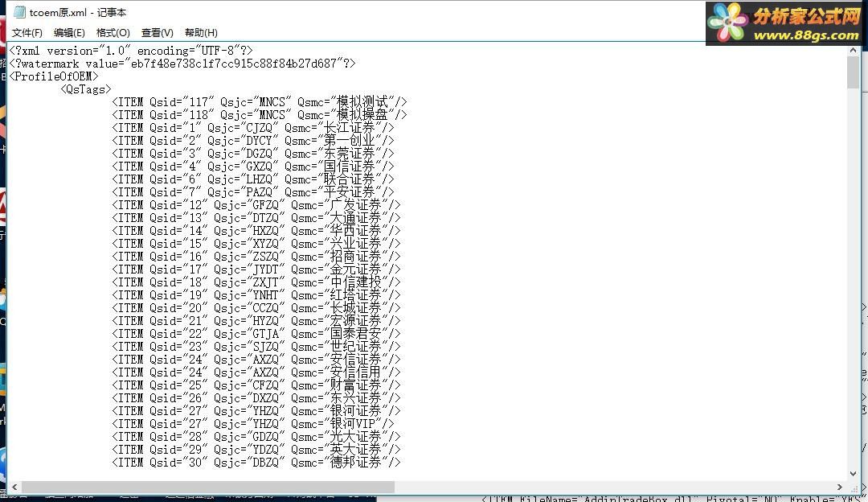Click the line with 广发证券
The height and width of the screenshot is (502, 868).
(x=256, y=205)
